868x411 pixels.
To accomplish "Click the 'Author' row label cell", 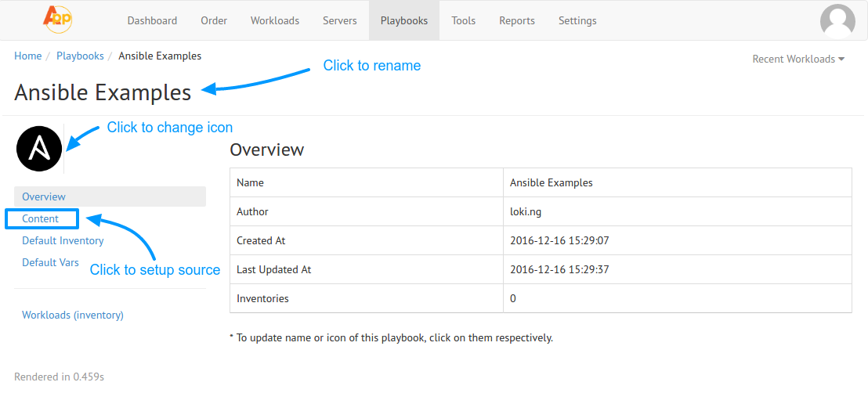I will tap(367, 211).
